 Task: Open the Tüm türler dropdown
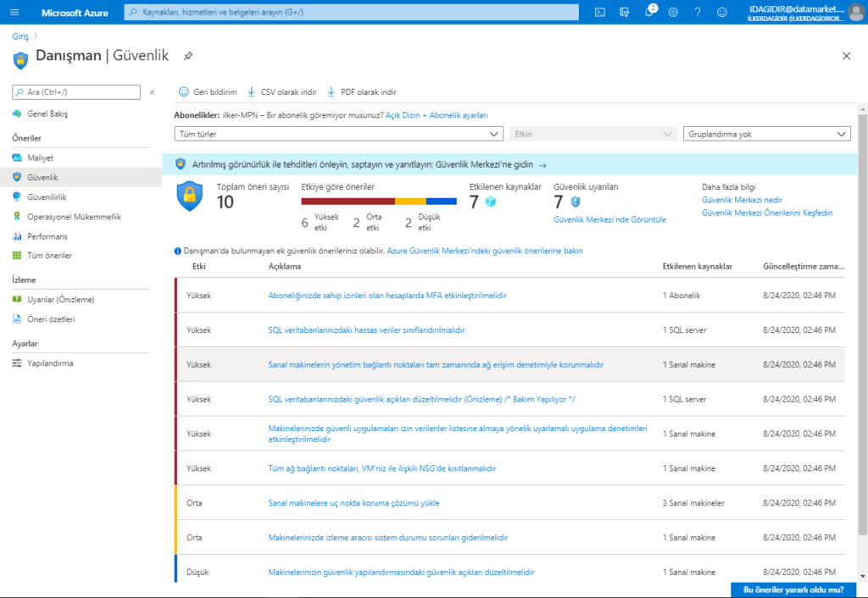tap(339, 134)
